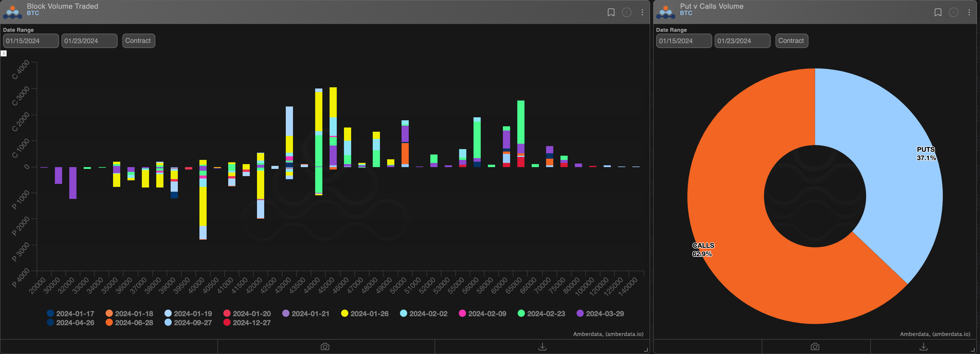The width and height of the screenshot is (980, 354).
Task: Click Contract button in Put v Calls panel
Action: [792, 41]
